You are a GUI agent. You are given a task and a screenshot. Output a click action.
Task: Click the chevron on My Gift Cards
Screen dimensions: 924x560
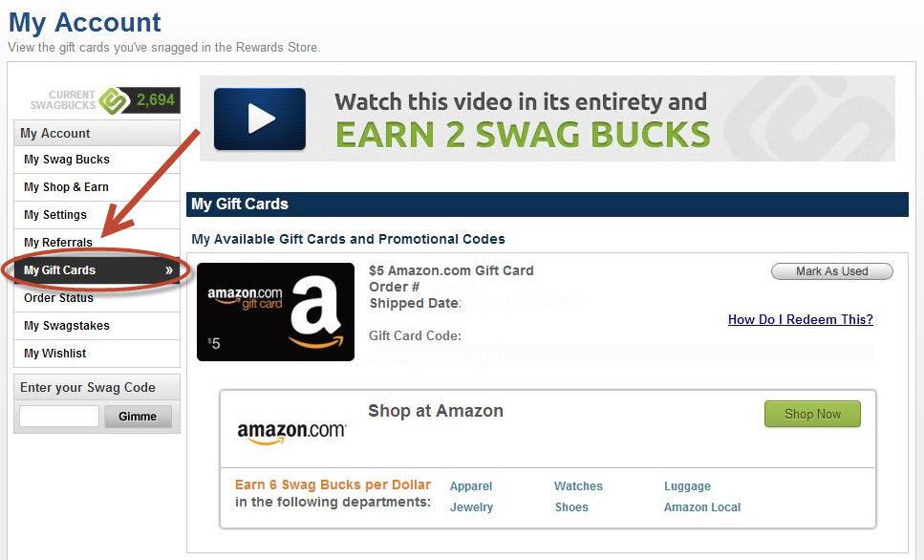click(x=169, y=270)
